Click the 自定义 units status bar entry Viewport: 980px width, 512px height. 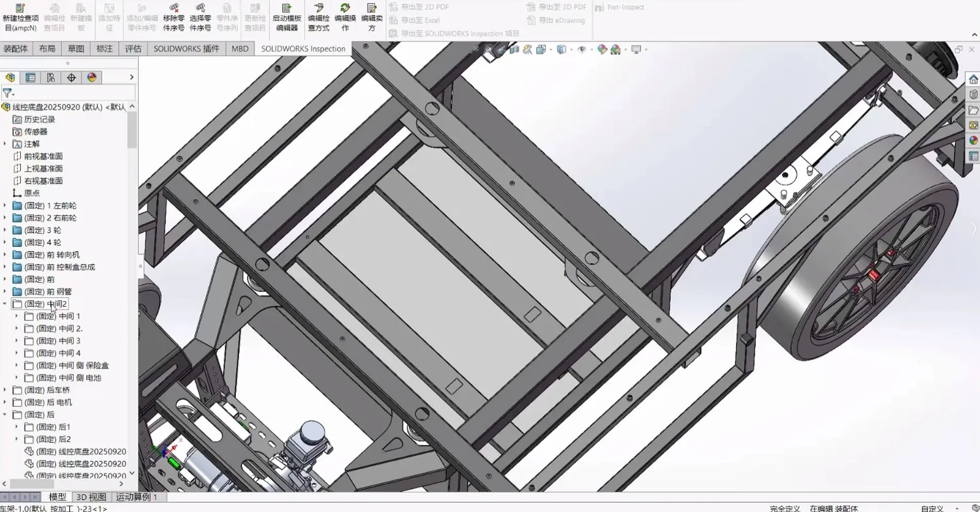(x=932, y=508)
